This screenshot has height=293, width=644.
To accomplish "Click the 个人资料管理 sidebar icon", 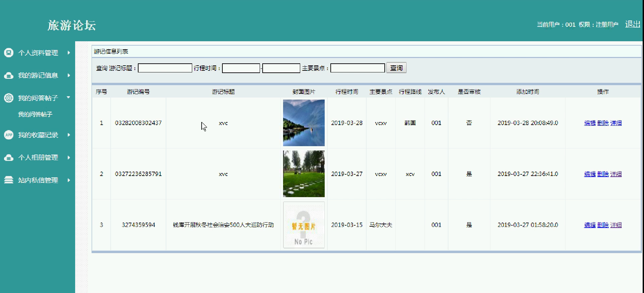I will [x=9, y=53].
